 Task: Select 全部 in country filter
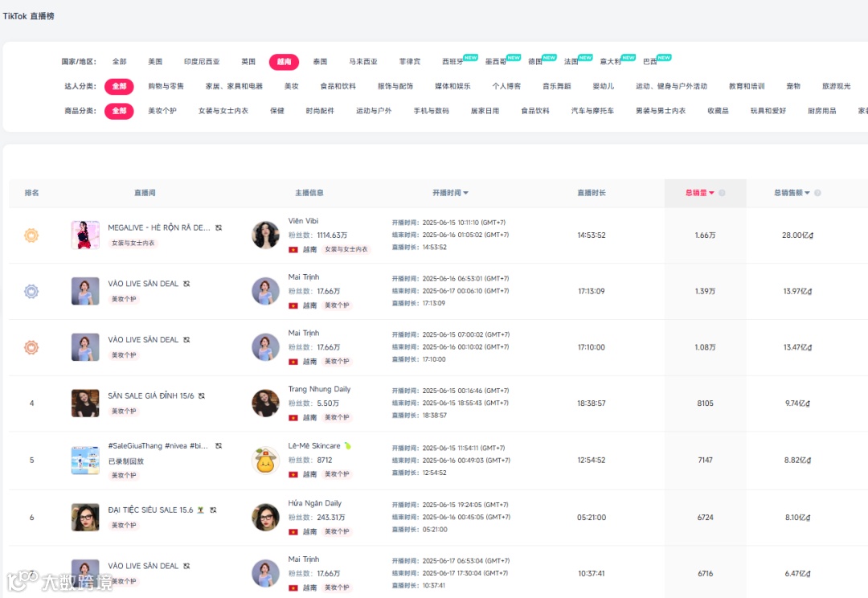click(x=120, y=61)
